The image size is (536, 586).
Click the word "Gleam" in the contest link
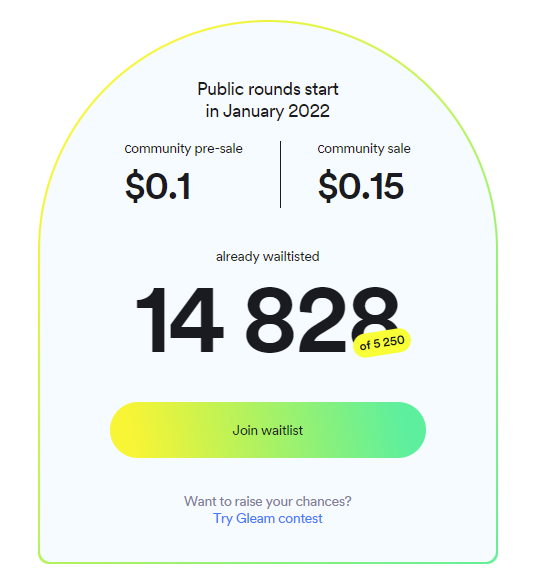coord(256,518)
